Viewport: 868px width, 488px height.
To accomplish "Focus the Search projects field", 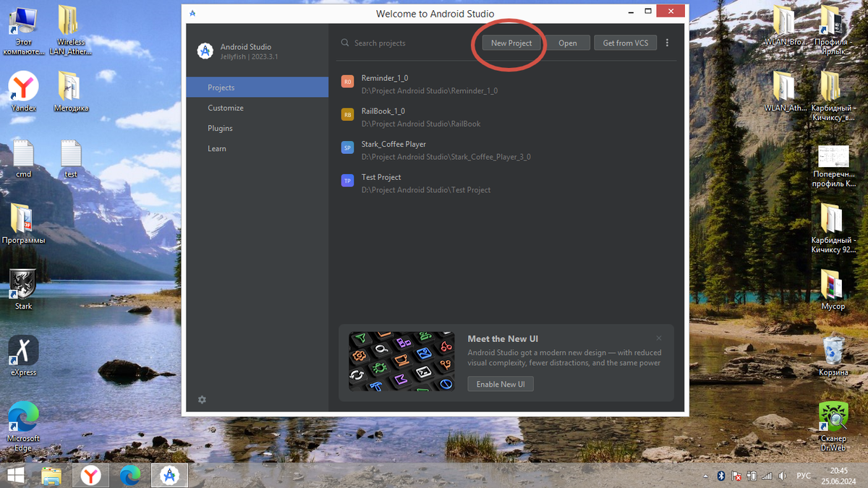I will (x=405, y=43).
